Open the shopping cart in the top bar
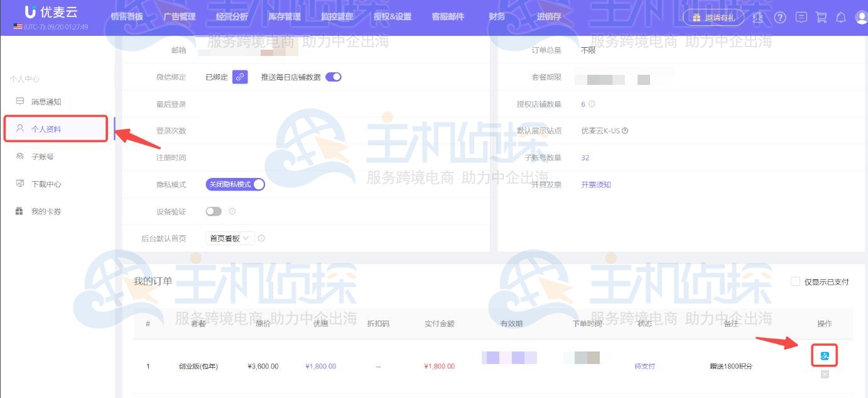Screen dimensions: 868x398 [x=820, y=18]
